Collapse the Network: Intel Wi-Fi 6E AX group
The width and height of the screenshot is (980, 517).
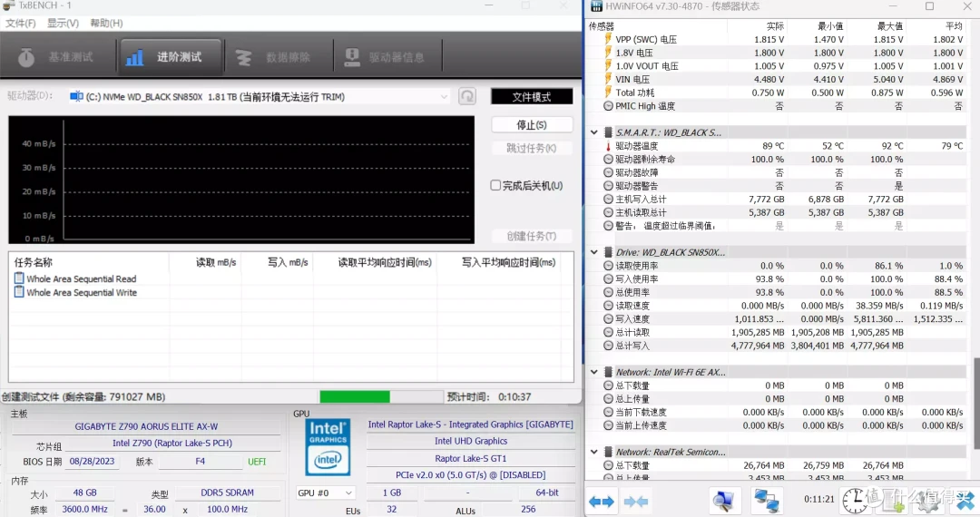coord(593,372)
